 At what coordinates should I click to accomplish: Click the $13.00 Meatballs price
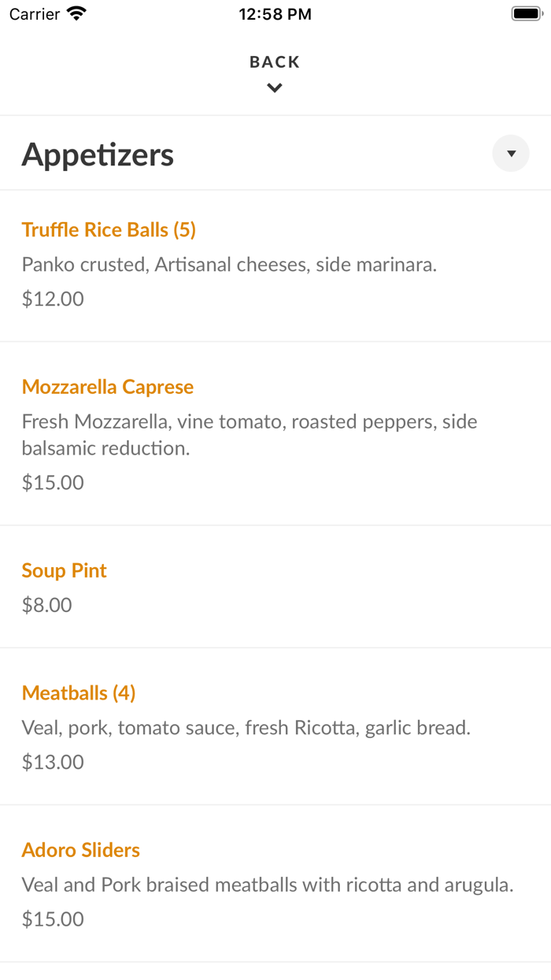tap(53, 762)
